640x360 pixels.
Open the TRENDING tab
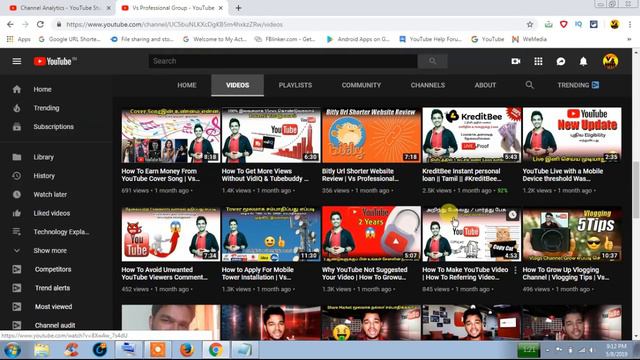click(578, 85)
